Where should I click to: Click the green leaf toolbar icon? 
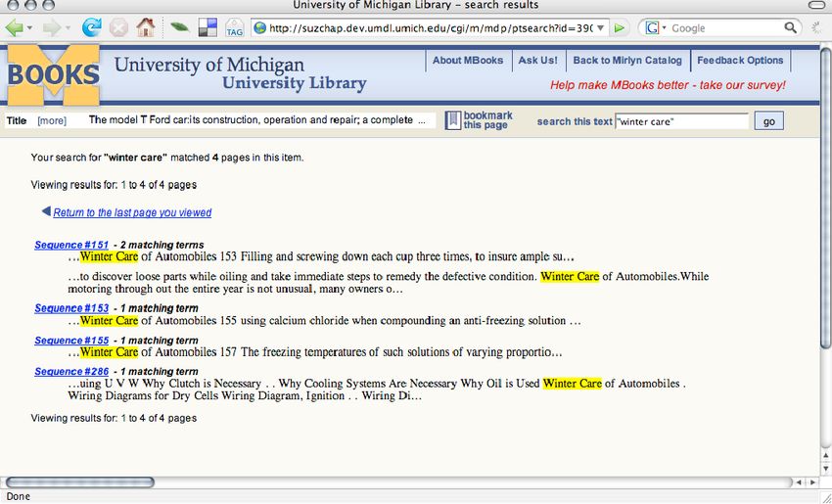click(180, 27)
